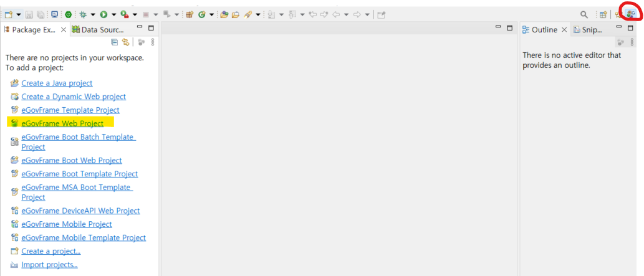This screenshot has width=644, height=276.
Task: Open eGovFrame Boot Batch Template Project link
Action: pyautogui.click(x=79, y=141)
